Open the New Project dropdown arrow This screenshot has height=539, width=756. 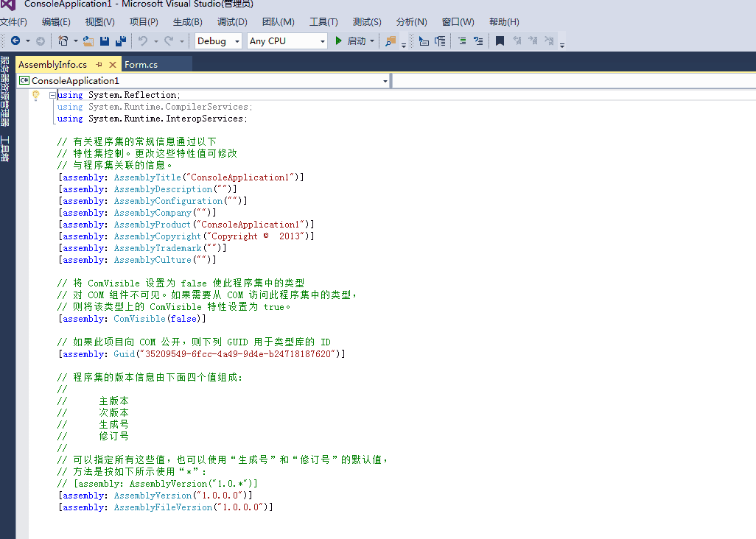click(x=76, y=41)
